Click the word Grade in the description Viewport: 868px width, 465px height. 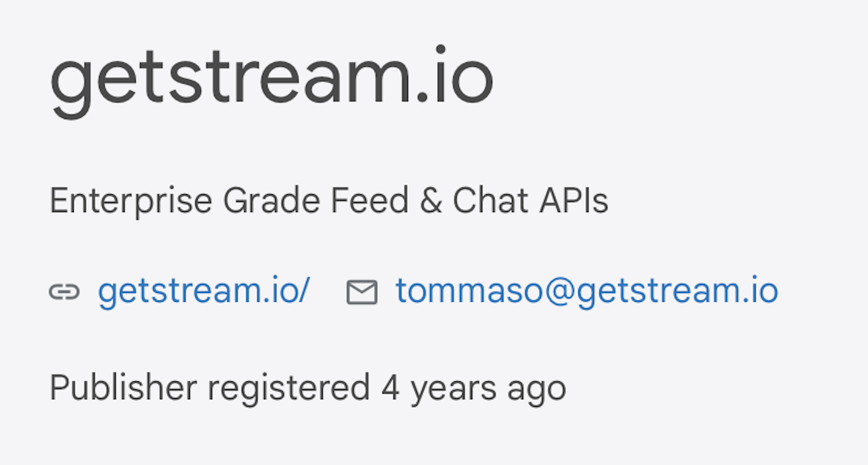[271, 201]
